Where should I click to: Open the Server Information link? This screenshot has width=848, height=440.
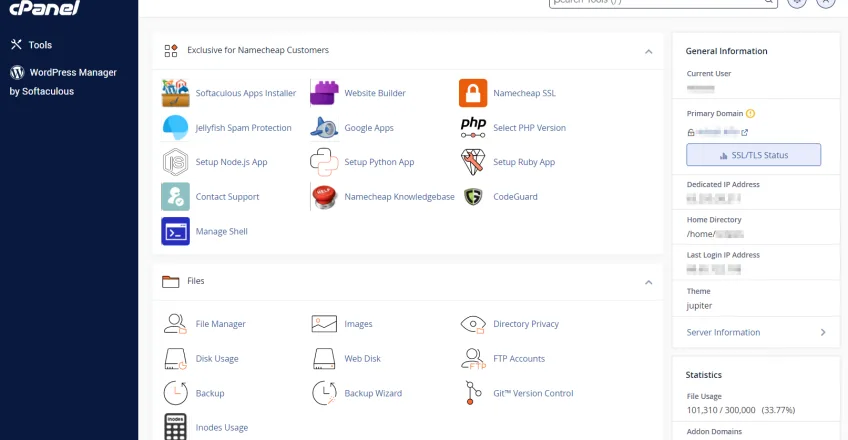tap(723, 332)
